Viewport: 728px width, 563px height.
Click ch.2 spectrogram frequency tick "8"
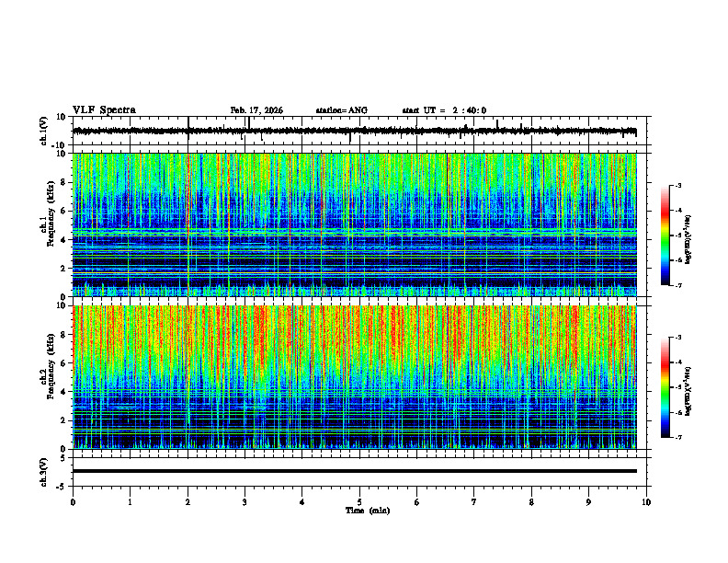coord(64,335)
